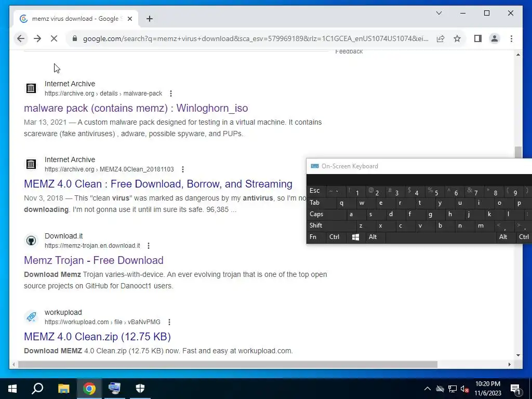Image resolution: width=532 pixels, height=399 pixels.
Task: Go forward using the browser forward arrow
Action: click(37, 38)
